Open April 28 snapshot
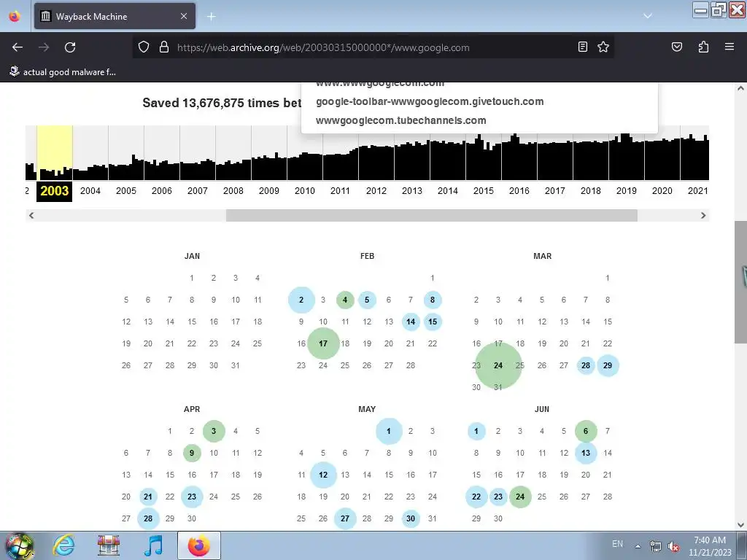This screenshot has width=747, height=560. click(148, 518)
